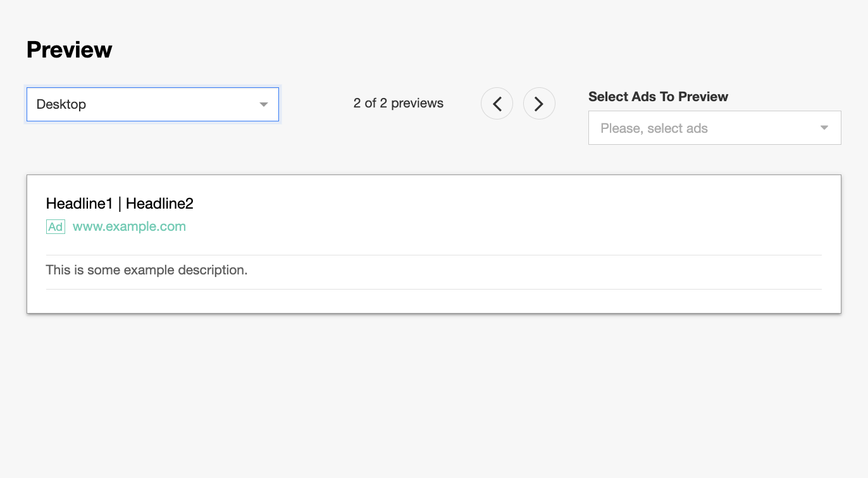Click the 'Select Ads To Preview' label
The height and width of the screenshot is (478, 868).
(x=658, y=97)
